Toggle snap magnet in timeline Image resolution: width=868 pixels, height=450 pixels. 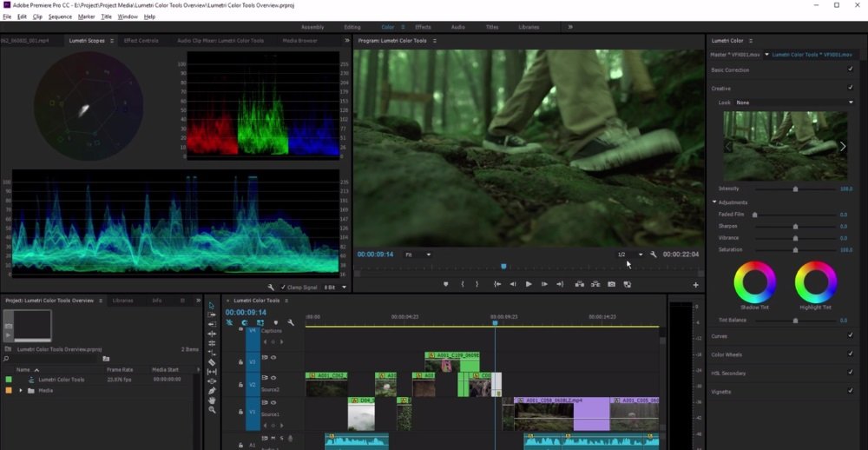[x=244, y=322]
